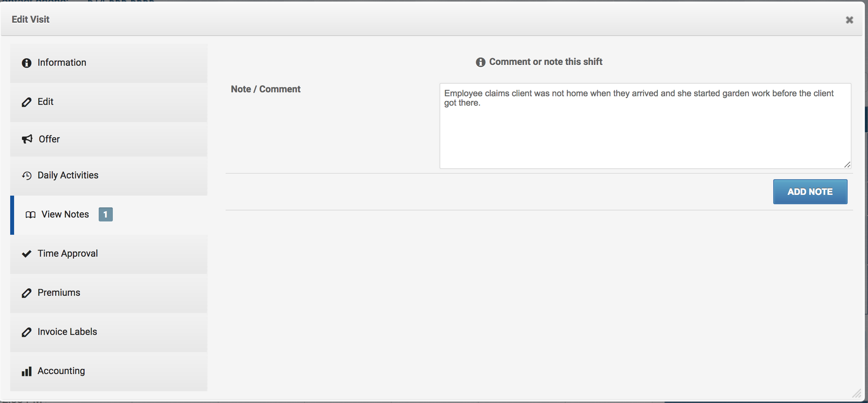
Task: Click the open book icon for View Notes
Action: [x=31, y=215]
